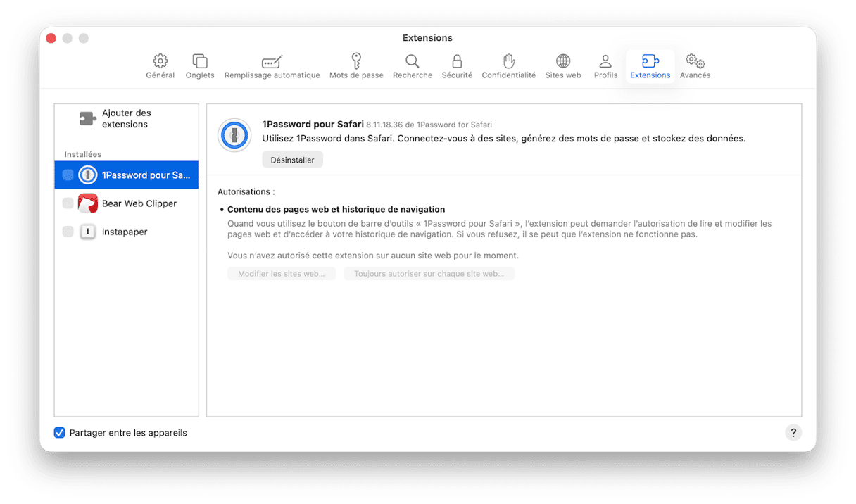The width and height of the screenshot is (856, 504).
Task: Select Bear Web Clipper in the list
Action: click(139, 203)
